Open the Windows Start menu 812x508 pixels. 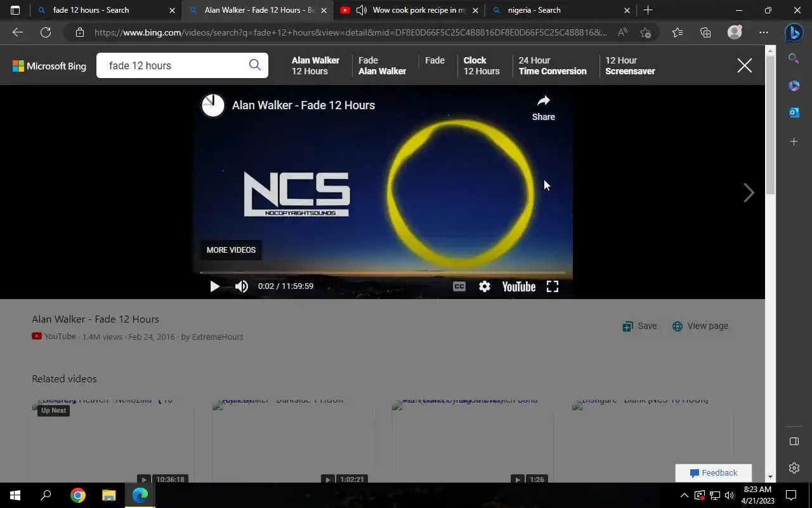coord(15,495)
